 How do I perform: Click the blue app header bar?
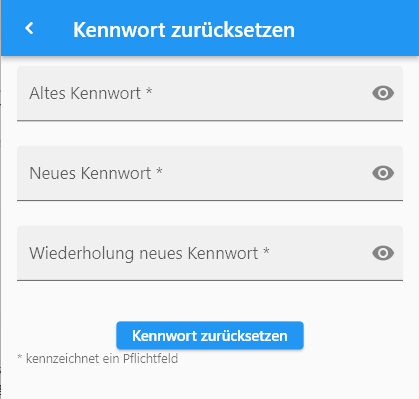coord(210,28)
